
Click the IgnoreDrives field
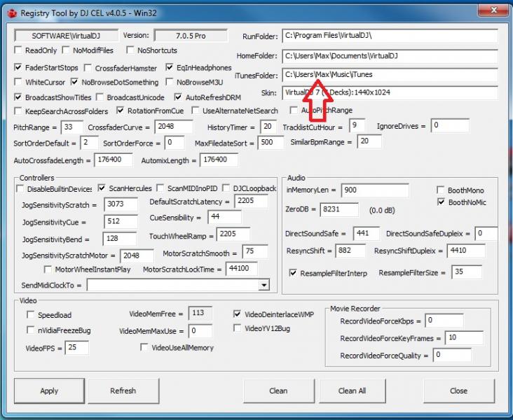click(x=450, y=126)
